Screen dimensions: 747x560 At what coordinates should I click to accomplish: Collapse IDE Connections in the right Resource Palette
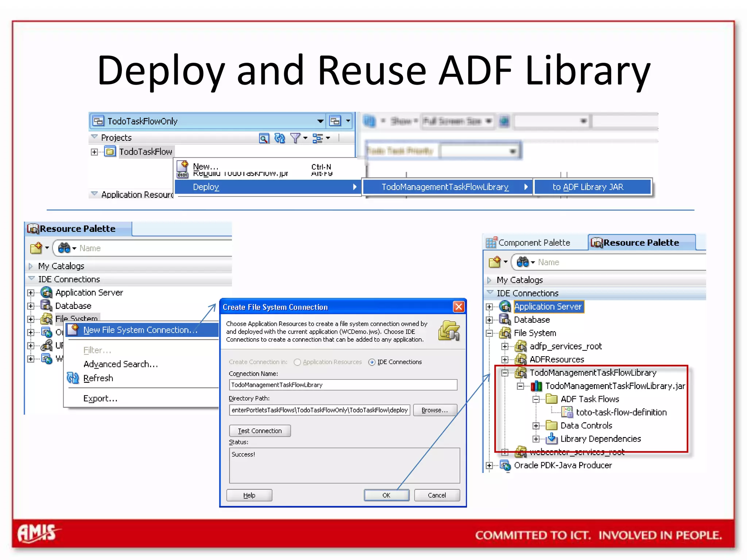pos(490,293)
